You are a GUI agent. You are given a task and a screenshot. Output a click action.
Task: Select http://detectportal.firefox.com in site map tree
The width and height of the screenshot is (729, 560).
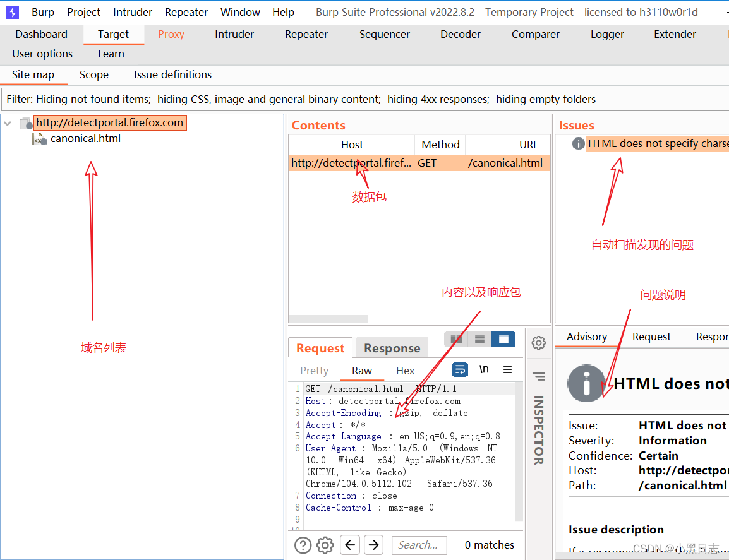click(110, 122)
